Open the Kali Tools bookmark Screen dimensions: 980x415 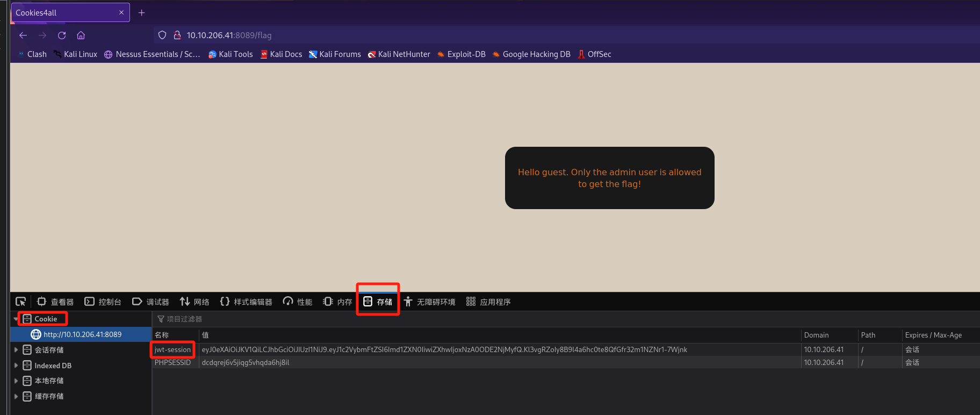click(x=230, y=54)
